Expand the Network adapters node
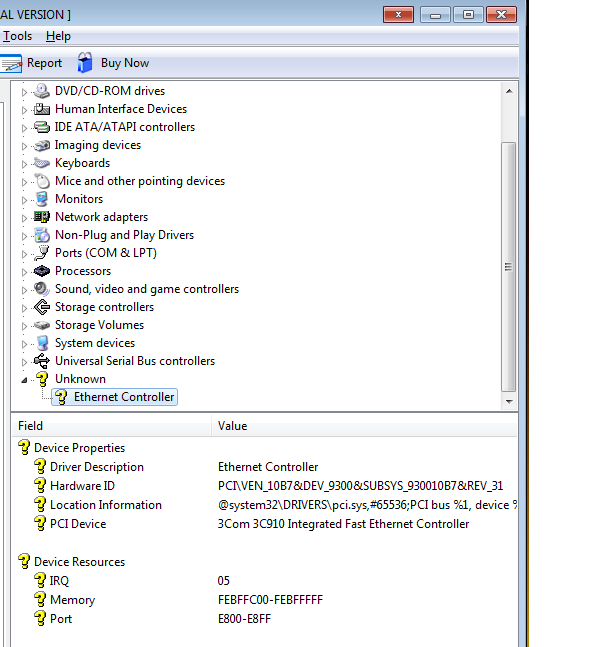Viewport: 614px width, 647px height. click(24, 218)
